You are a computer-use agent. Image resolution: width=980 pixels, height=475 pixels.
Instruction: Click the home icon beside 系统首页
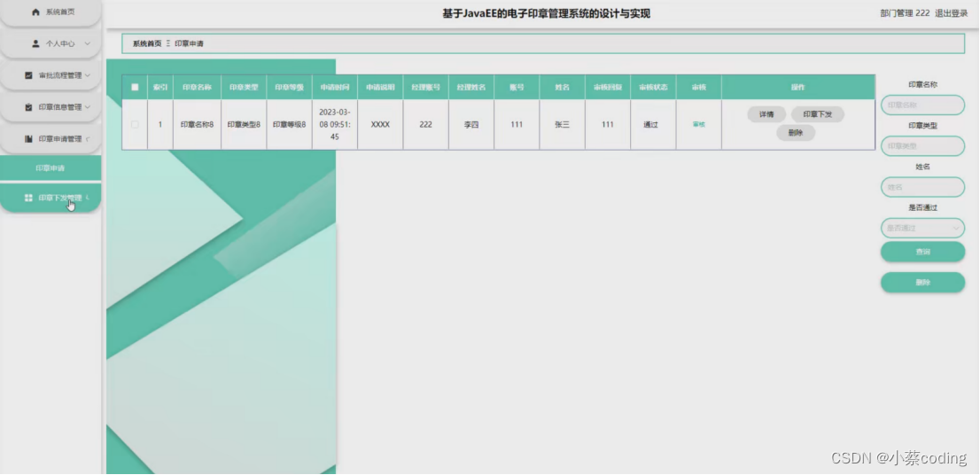pyautogui.click(x=35, y=12)
